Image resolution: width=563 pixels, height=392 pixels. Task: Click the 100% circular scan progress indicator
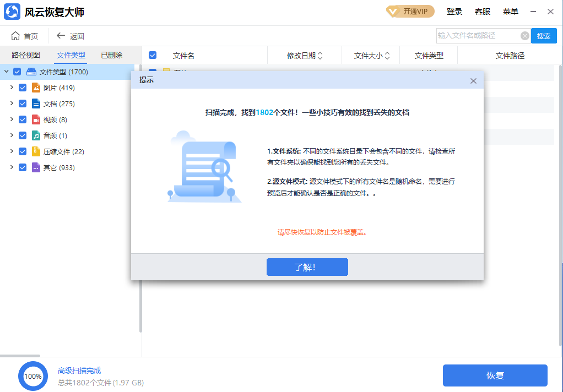point(33,376)
